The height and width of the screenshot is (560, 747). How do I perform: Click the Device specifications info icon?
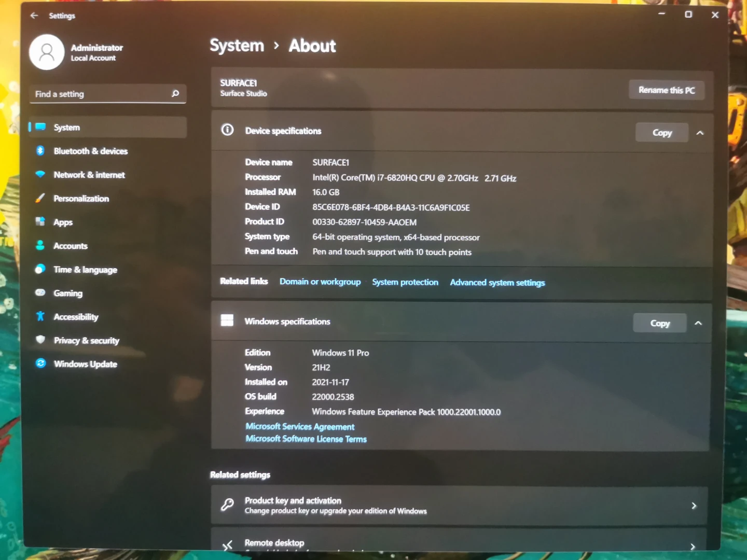pyautogui.click(x=227, y=130)
